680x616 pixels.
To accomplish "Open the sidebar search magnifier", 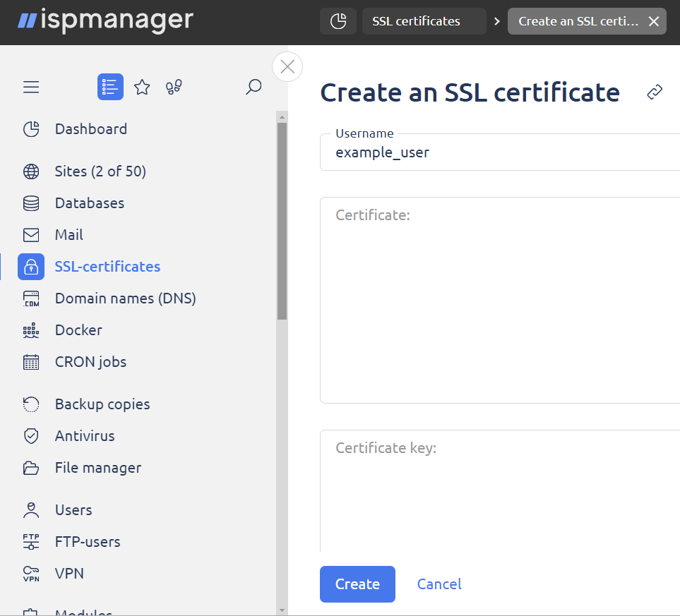I will point(253,87).
